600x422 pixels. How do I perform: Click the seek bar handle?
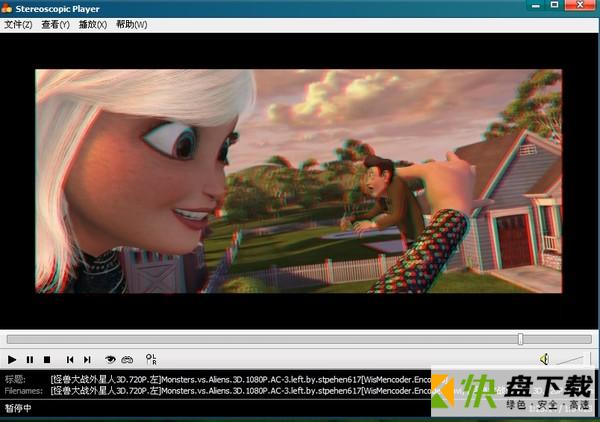pyautogui.click(x=520, y=339)
